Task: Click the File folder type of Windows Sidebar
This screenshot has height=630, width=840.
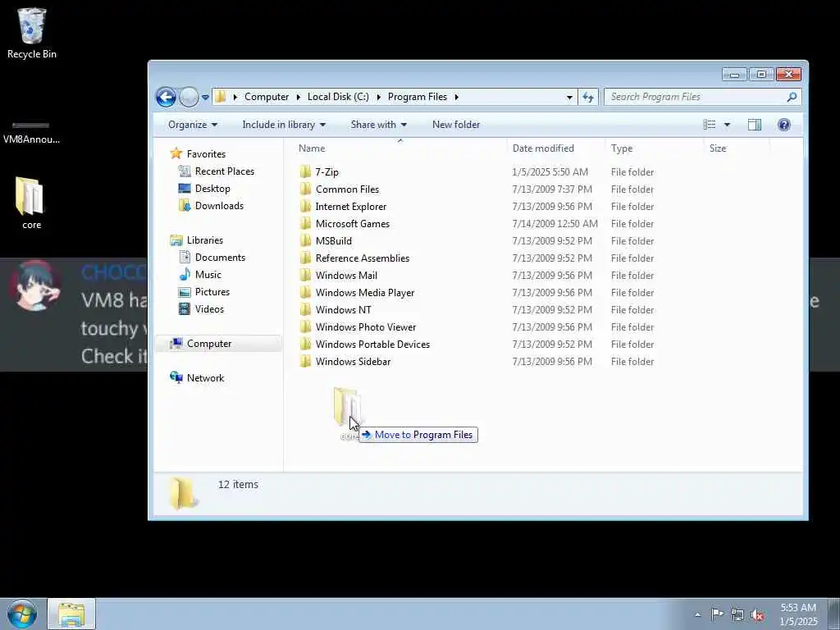Action: point(632,361)
